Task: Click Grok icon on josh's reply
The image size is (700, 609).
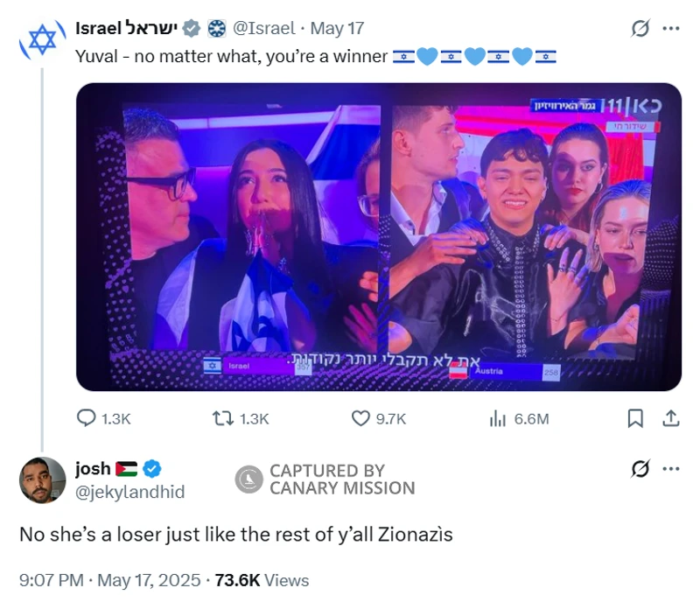Action: (x=640, y=470)
